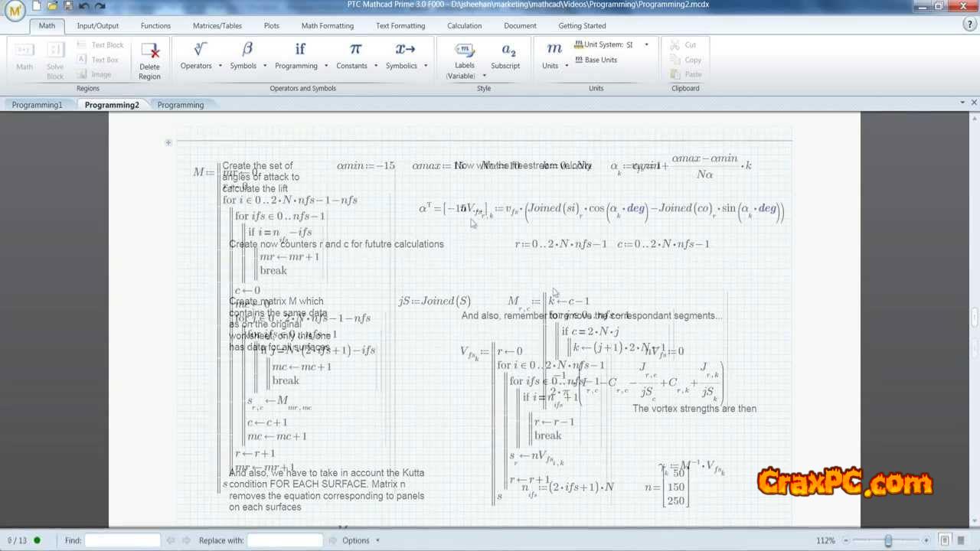980x551 pixels.
Task: Apply Subscript formatting
Action: [505, 57]
